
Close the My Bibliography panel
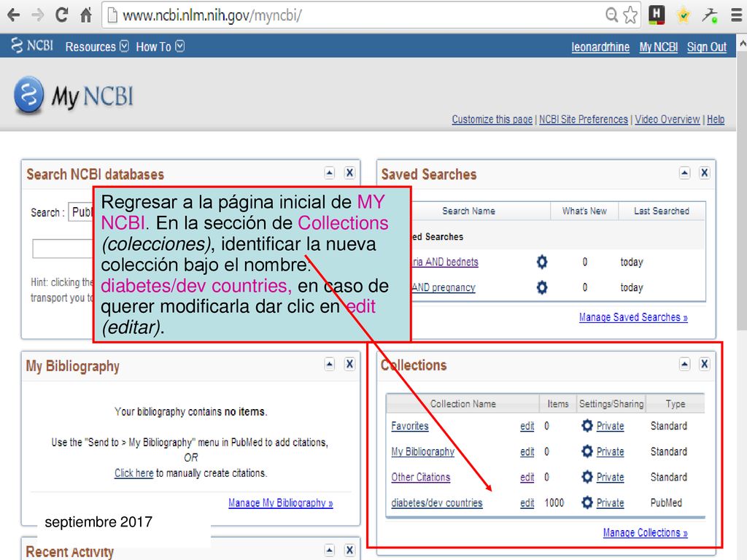coord(349,365)
